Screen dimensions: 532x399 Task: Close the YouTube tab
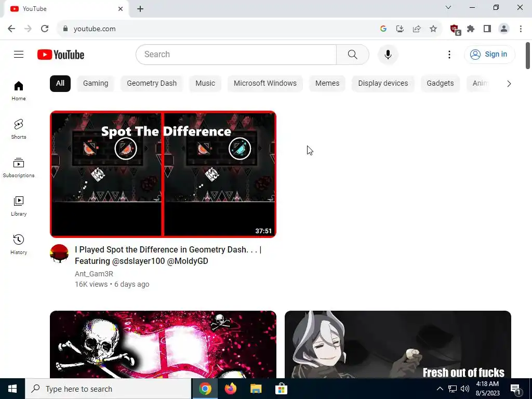pos(121,9)
